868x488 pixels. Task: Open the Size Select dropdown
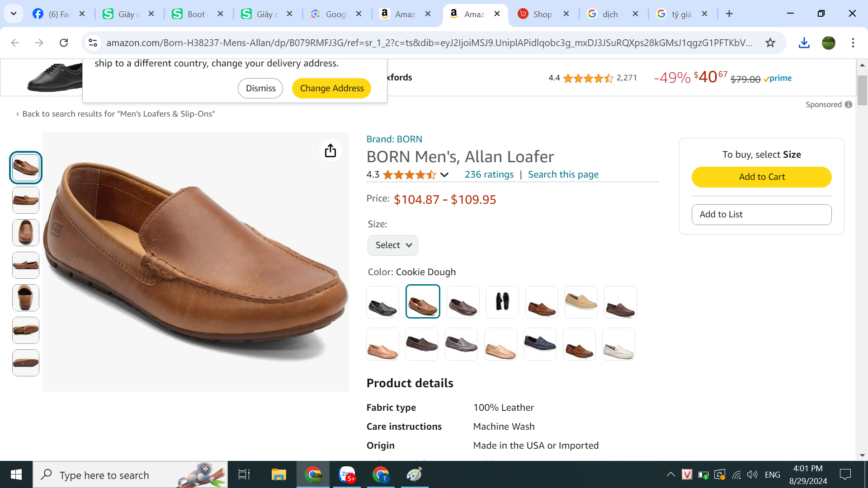click(x=392, y=245)
